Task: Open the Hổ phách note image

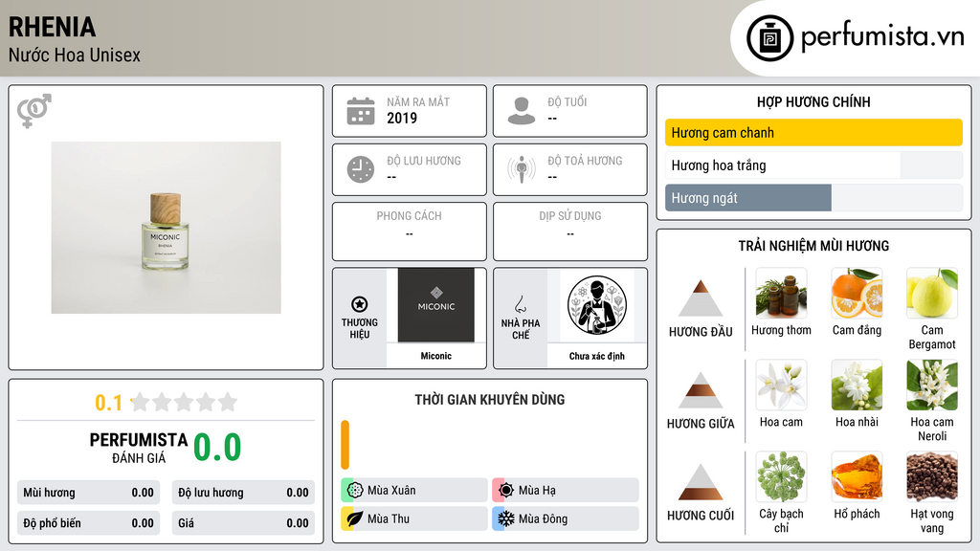Action: point(857,477)
